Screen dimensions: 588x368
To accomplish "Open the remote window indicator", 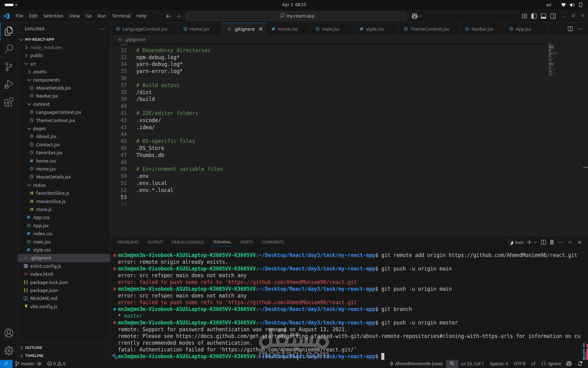I will click(6, 364).
